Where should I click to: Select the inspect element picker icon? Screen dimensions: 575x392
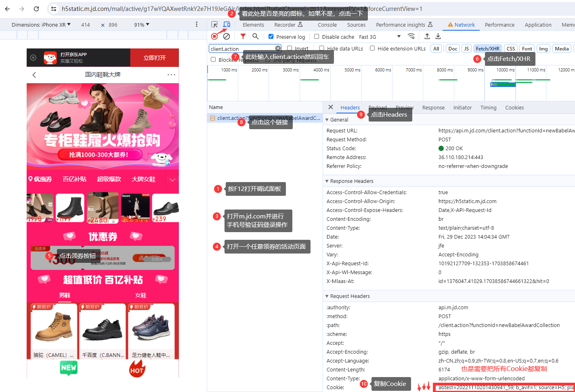[x=214, y=25]
